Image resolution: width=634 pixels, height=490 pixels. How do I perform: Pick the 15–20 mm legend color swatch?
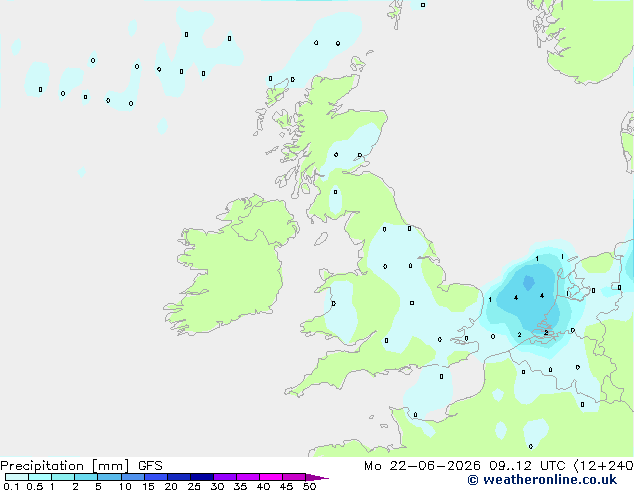pyautogui.click(x=156, y=477)
